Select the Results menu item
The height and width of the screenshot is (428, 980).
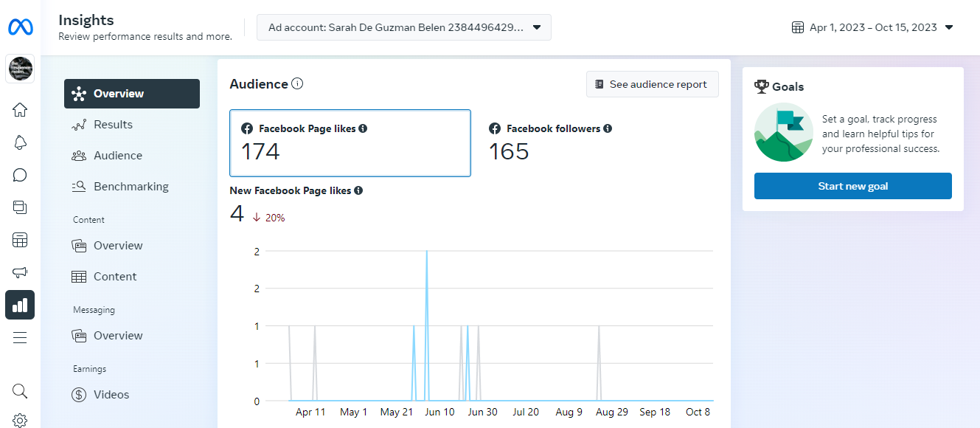click(x=113, y=125)
